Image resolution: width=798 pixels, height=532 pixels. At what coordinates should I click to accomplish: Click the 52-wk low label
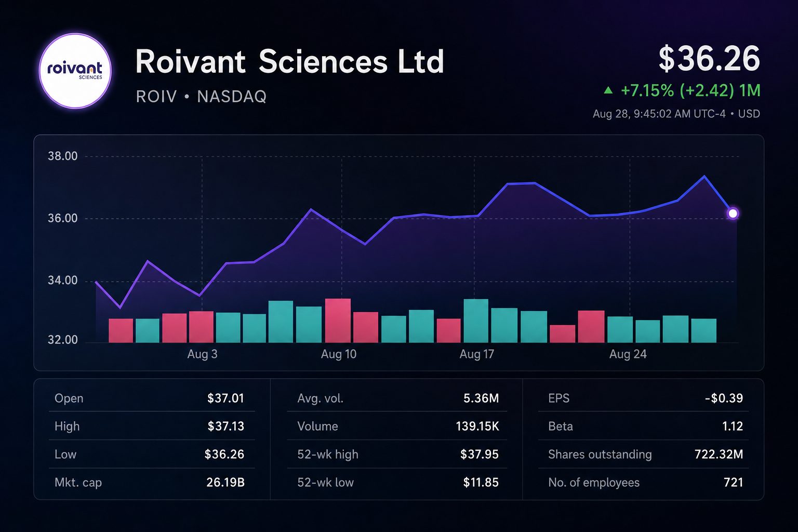click(x=325, y=483)
